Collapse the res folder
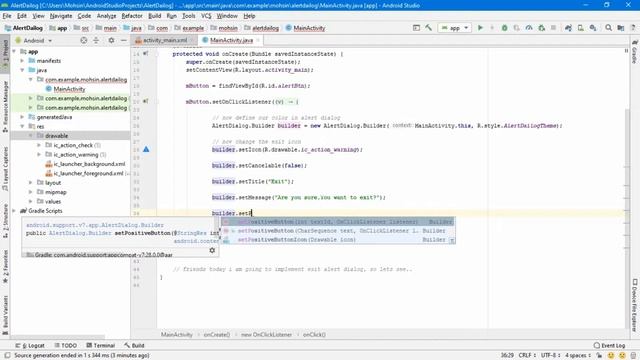 click(22, 127)
